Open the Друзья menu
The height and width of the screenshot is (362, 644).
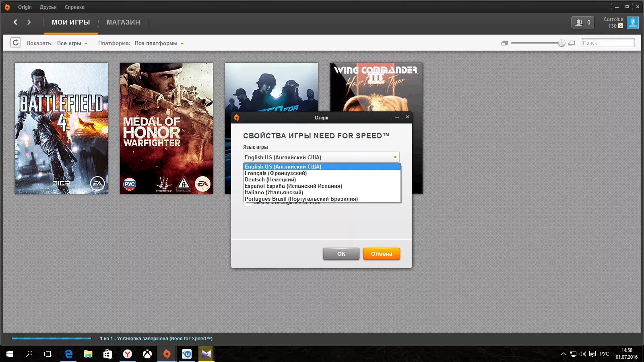coord(48,7)
